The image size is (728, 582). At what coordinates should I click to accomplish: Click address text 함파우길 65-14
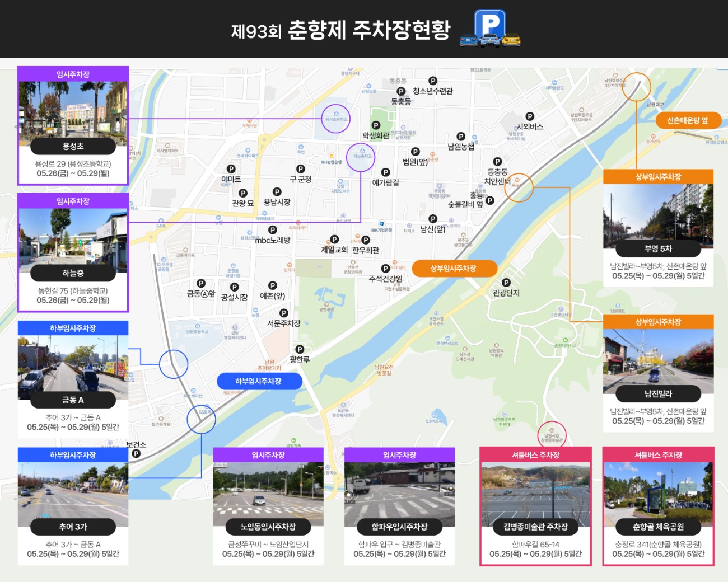[x=536, y=545]
